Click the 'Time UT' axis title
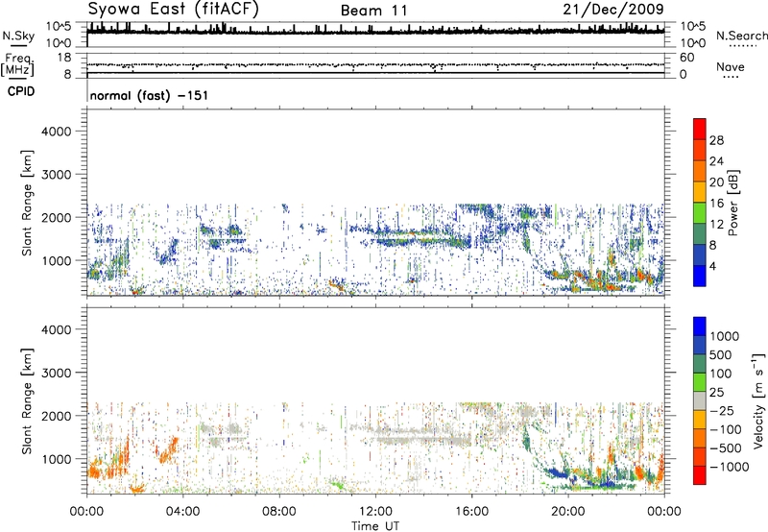768x532 pixels. coord(375,526)
